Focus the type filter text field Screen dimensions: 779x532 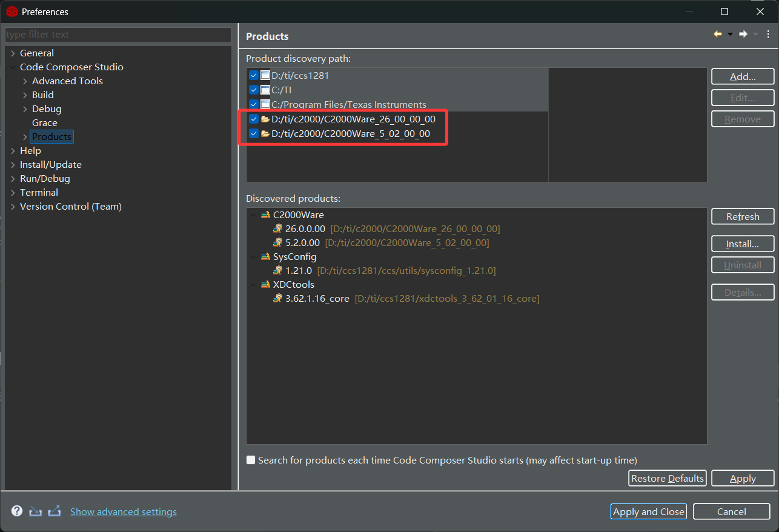click(x=118, y=35)
